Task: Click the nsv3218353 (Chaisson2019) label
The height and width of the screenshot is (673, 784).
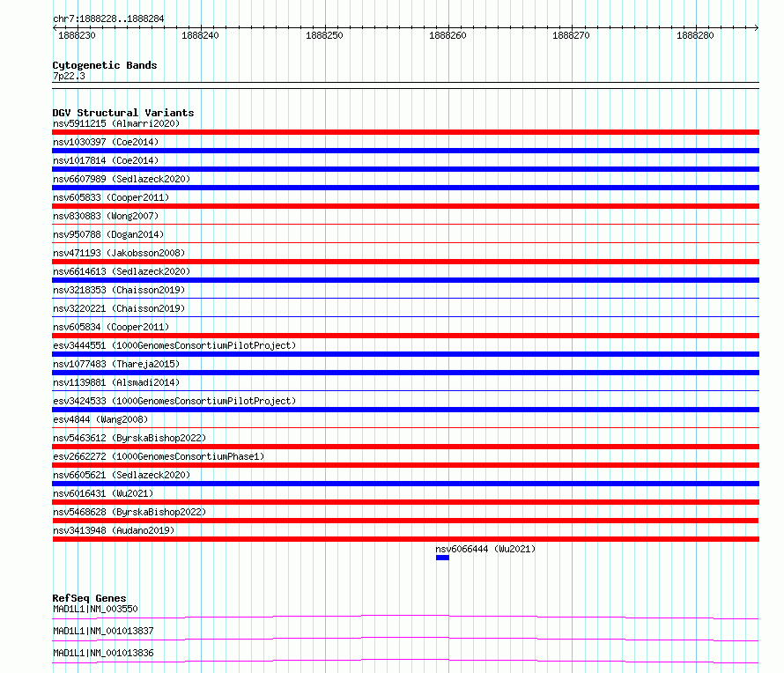Action: pos(119,290)
